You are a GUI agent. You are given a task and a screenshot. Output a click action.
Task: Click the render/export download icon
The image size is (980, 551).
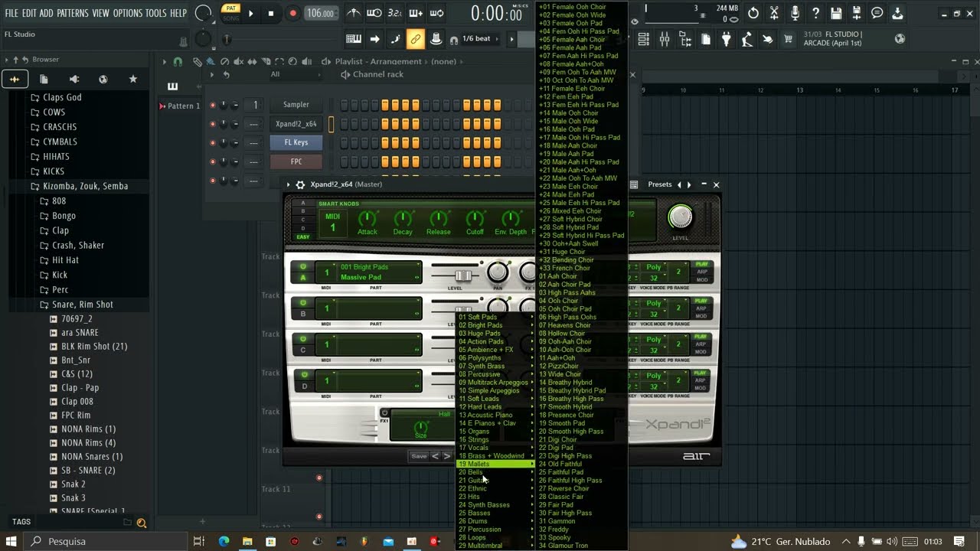coord(898,13)
